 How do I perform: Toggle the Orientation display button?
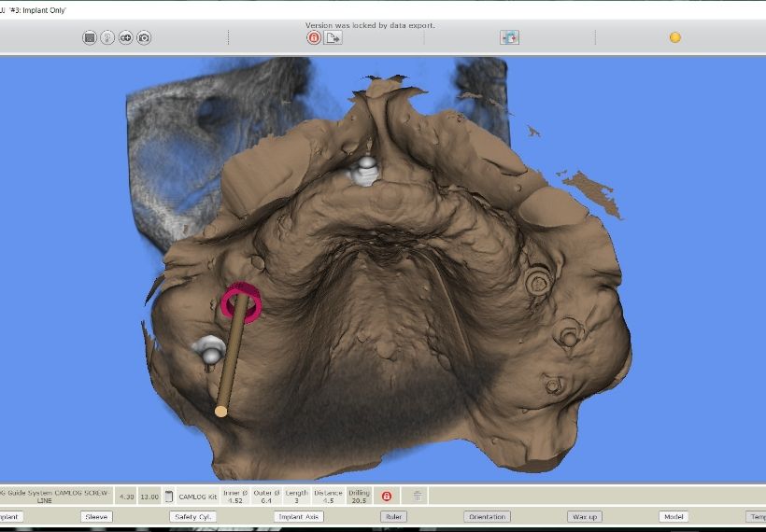point(487,516)
